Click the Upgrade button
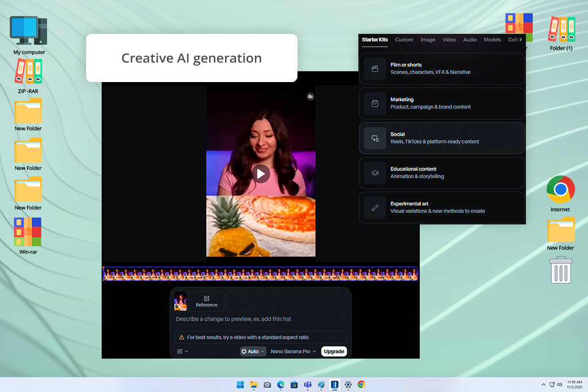The width and height of the screenshot is (588, 392). [x=334, y=351]
